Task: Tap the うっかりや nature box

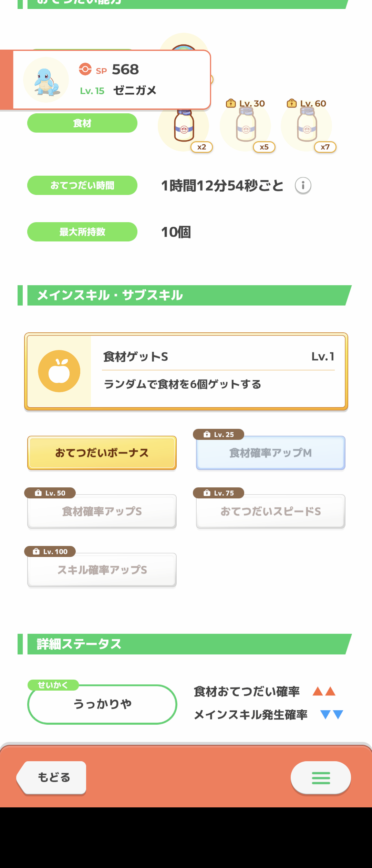Action: [102, 704]
